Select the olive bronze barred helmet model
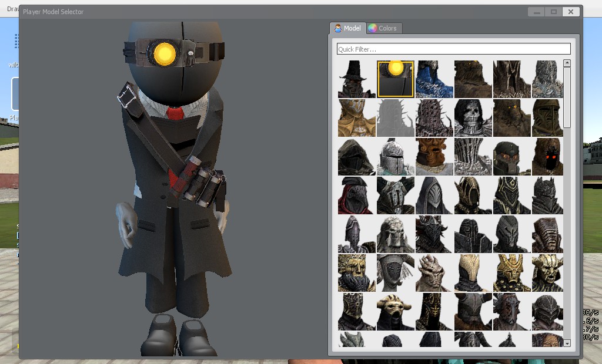This screenshot has height=364, width=602. [547, 118]
